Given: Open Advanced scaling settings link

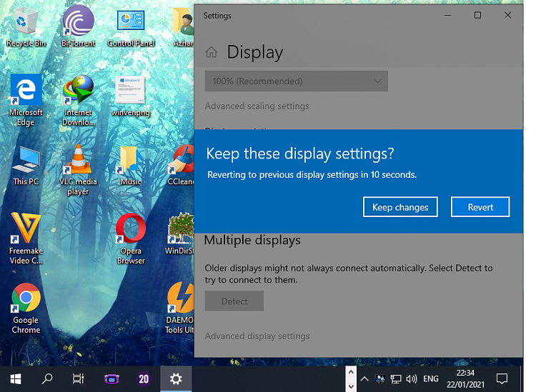Looking at the screenshot, I should click(x=257, y=106).
